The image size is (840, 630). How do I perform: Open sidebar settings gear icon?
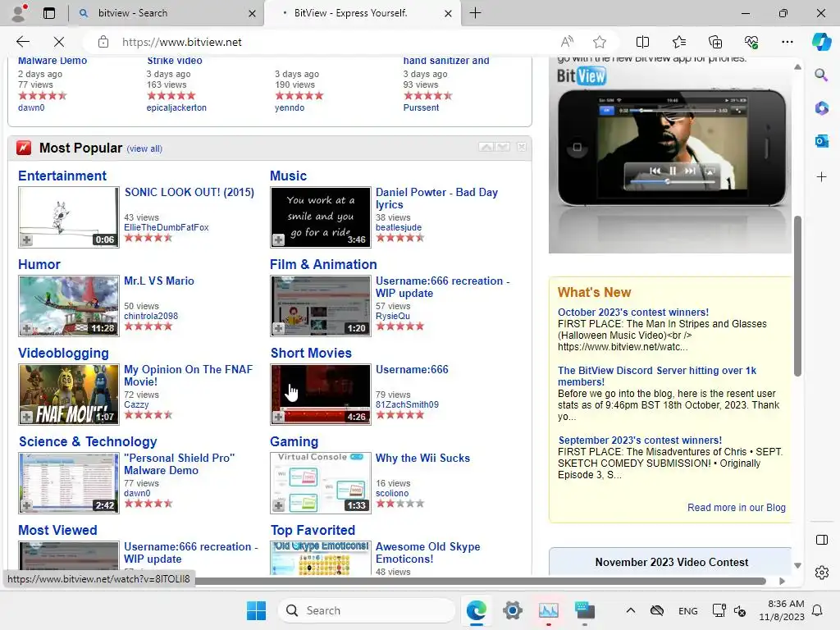point(821,573)
